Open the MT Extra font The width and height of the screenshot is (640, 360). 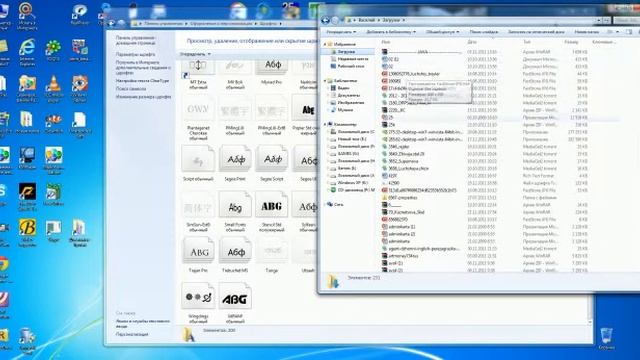198,74
